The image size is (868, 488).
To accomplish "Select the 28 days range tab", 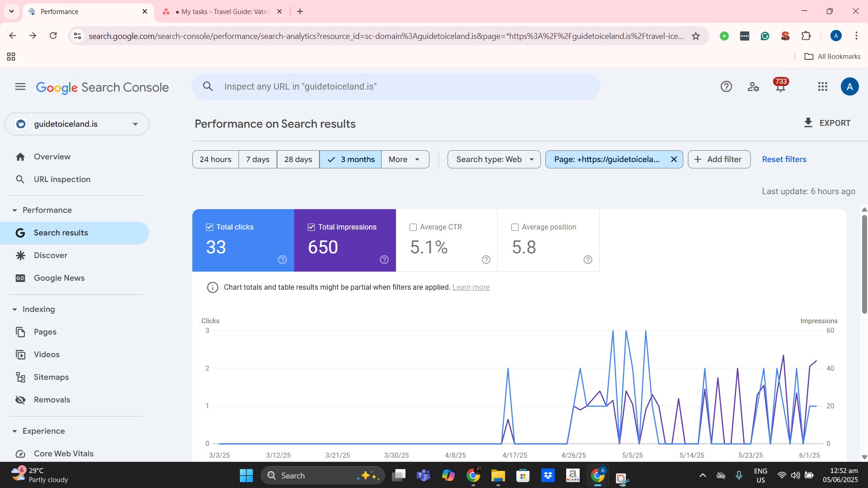I will tap(298, 159).
